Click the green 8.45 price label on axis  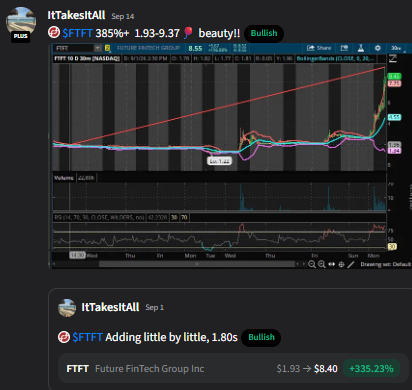coord(394,76)
